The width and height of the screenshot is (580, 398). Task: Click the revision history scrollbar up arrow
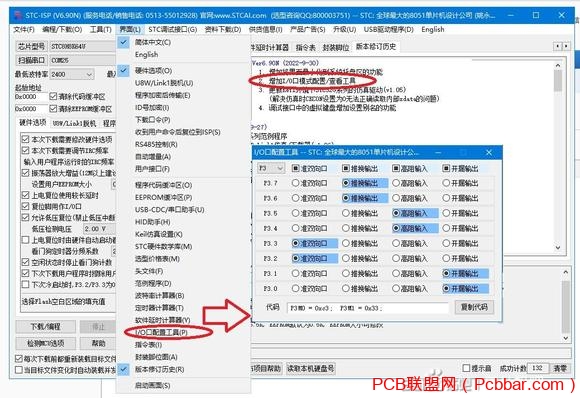click(x=558, y=65)
